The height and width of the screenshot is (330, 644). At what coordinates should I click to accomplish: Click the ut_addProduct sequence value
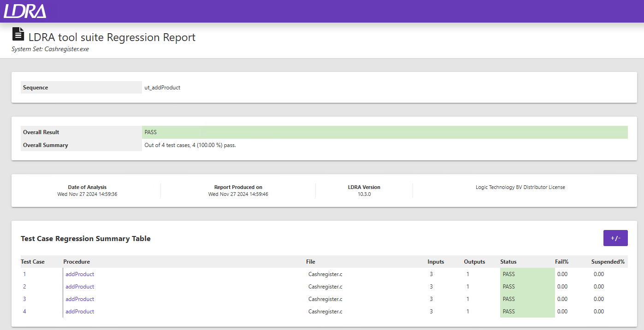tap(162, 88)
